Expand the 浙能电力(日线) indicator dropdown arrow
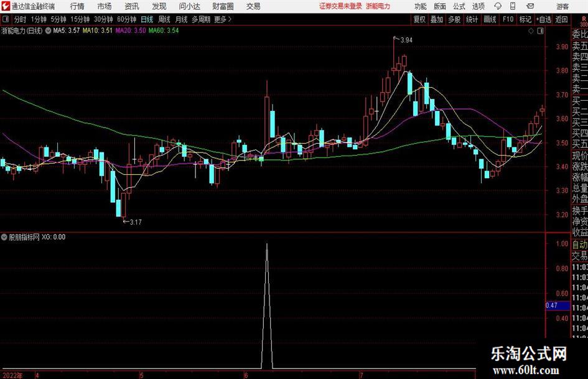The image size is (588, 379). click(48, 30)
